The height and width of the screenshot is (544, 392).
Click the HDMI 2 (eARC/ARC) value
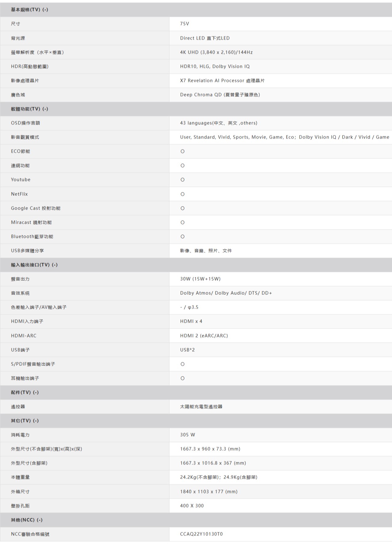point(204,336)
